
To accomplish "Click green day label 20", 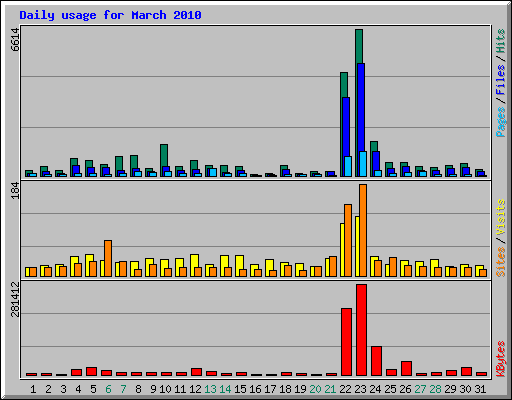I will click(315, 389).
